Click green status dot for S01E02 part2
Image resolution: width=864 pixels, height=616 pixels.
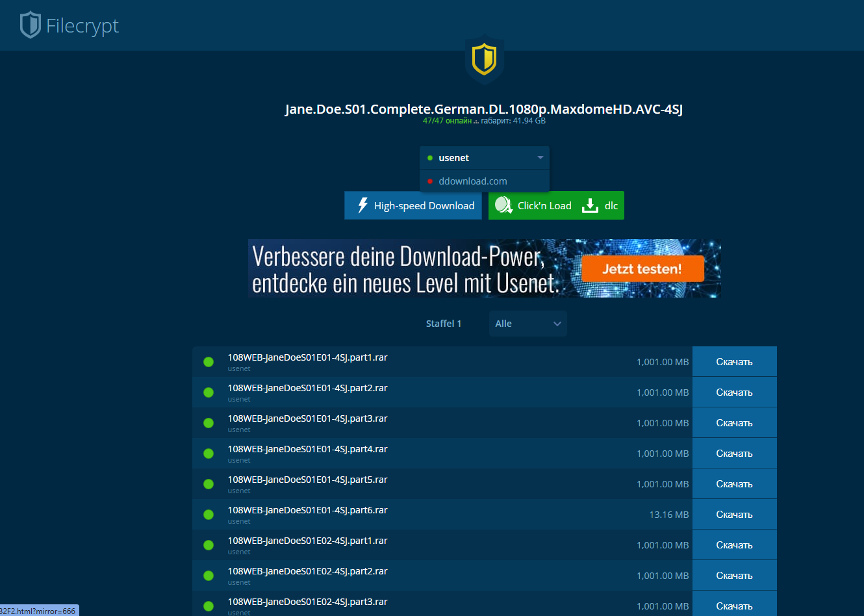[209, 576]
